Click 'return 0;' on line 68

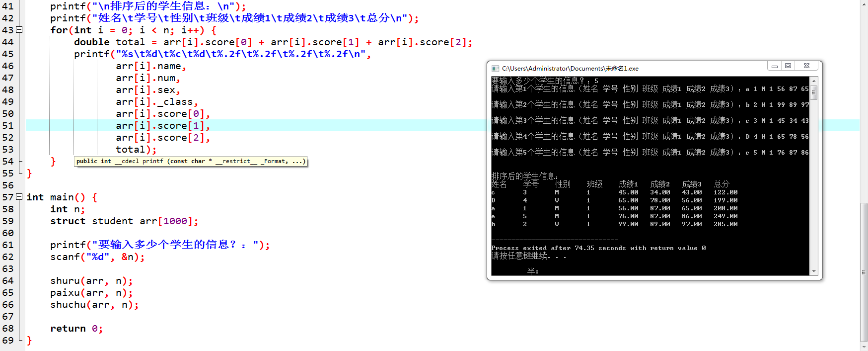[x=76, y=328]
